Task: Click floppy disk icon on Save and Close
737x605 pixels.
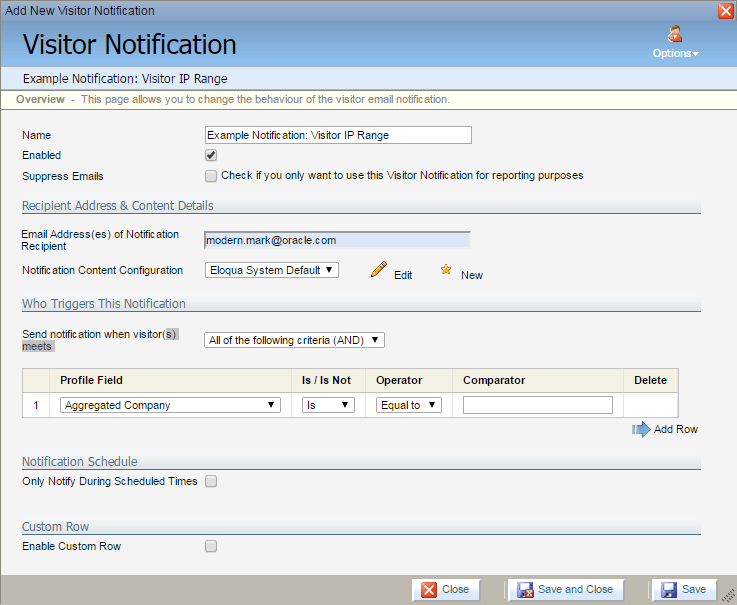Action: [x=525, y=589]
